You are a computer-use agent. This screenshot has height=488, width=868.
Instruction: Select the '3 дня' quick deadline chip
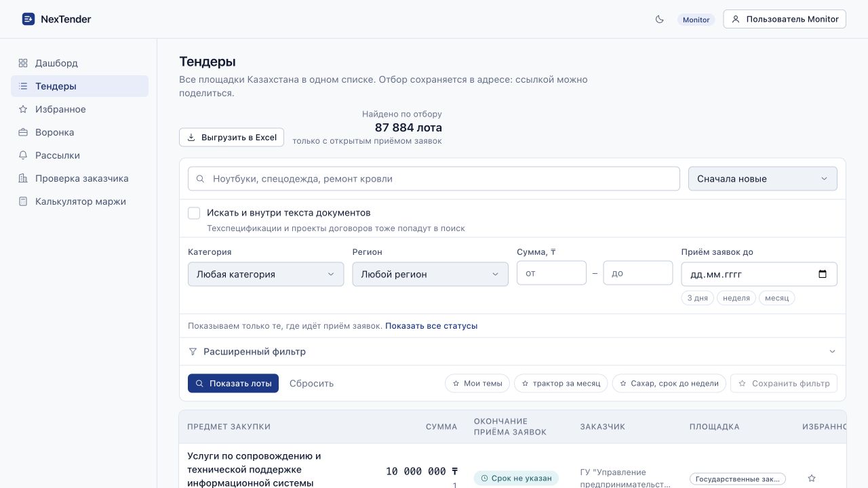[x=697, y=298]
